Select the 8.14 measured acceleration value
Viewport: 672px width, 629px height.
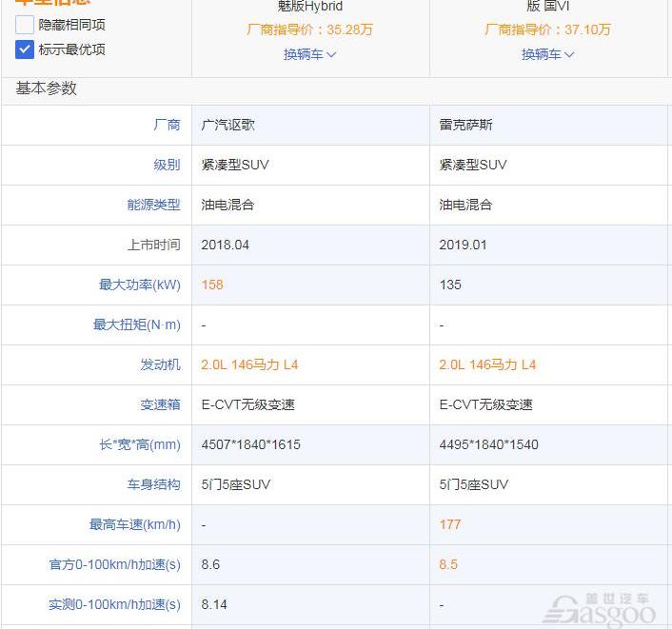pos(214,604)
